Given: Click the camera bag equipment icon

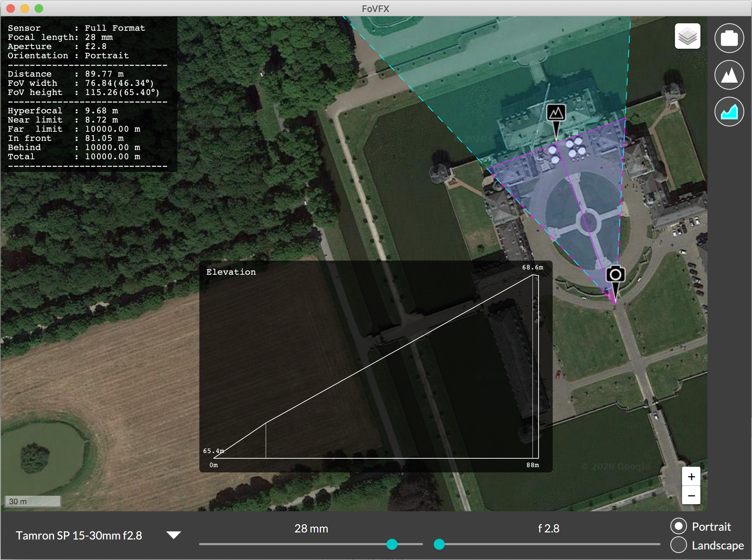Looking at the screenshot, I should pos(729,38).
